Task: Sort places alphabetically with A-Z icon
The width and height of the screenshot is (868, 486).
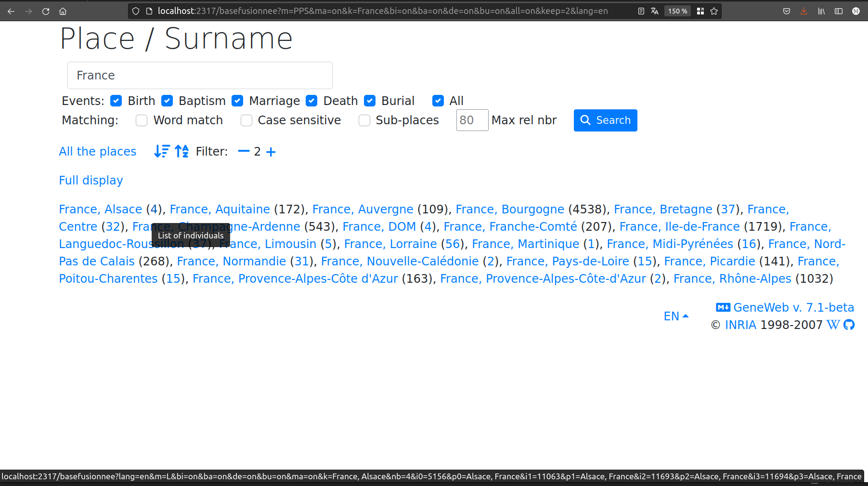Action: 181,151
